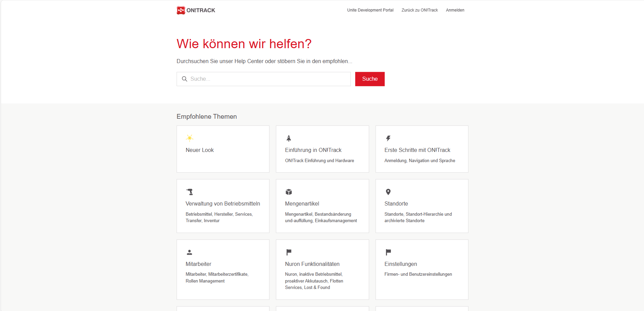This screenshot has width=644, height=311.
Task: Click the box icon above Mengenartikel
Action: [289, 192]
